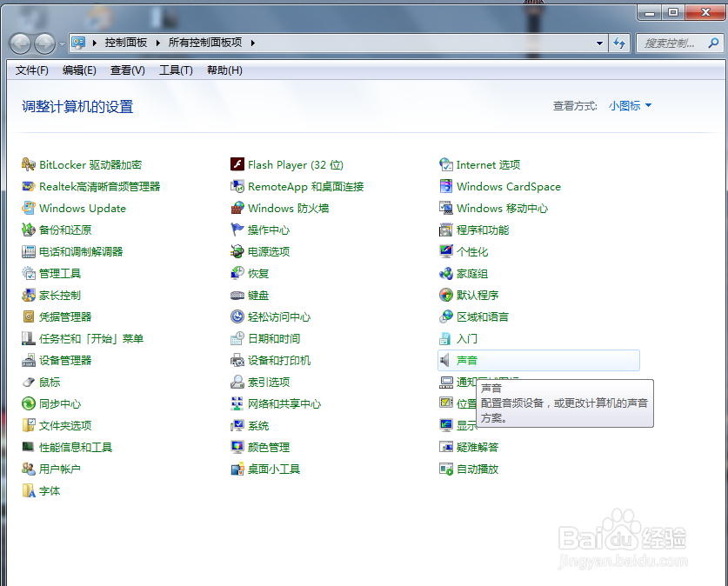
Task: Click the 电话和调制解调器 icon
Action: click(29, 252)
